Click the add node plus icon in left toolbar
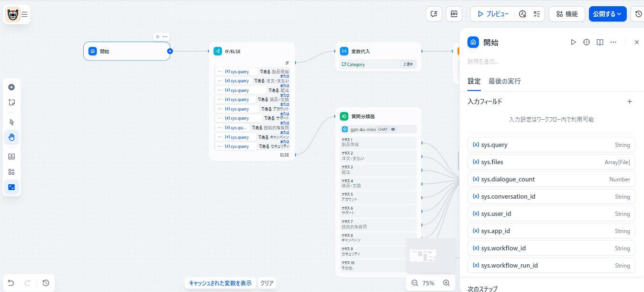The height and width of the screenshot is (292, 644). (x=11, y=87)
